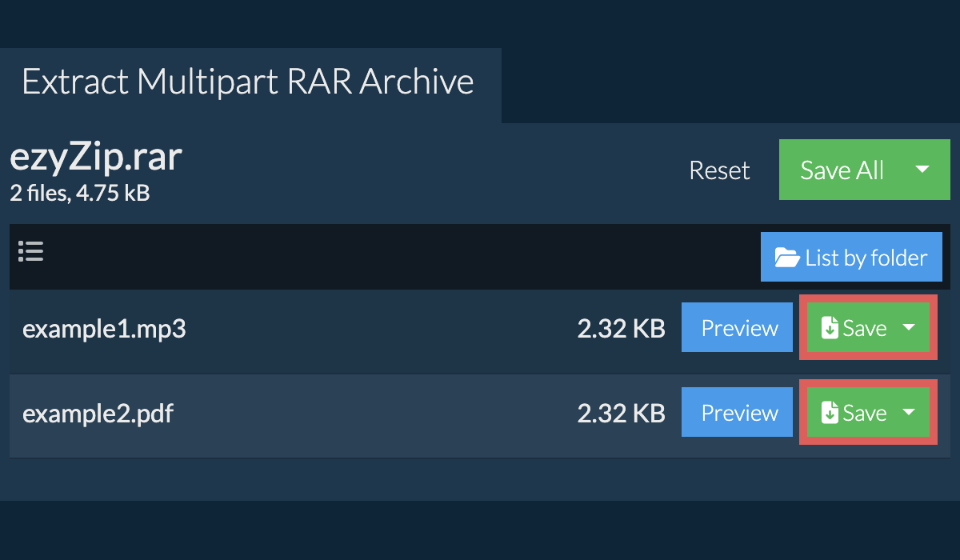Image resolution: width=960 pixels, height=560 pixels.
Task: Click the Reset link
Action: pyautogui.click(x=719, y=170)
